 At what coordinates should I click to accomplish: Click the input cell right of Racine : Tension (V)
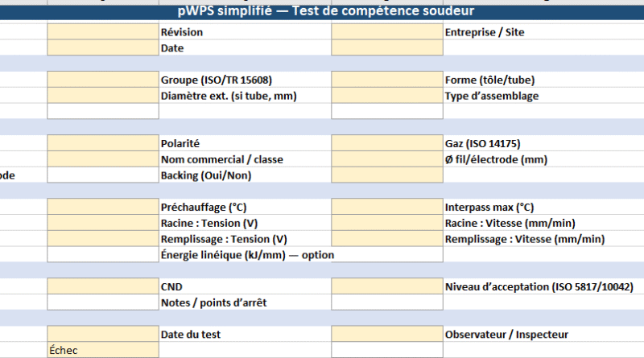click(386, 223)
